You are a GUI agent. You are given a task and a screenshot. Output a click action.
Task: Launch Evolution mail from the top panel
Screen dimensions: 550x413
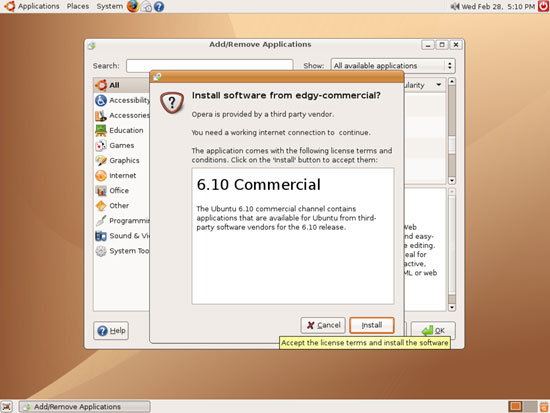146,7
